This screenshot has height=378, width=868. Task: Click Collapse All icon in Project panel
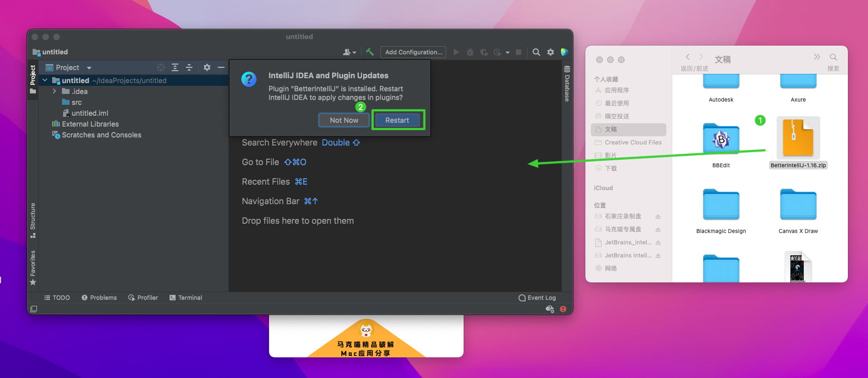point(189,67)
